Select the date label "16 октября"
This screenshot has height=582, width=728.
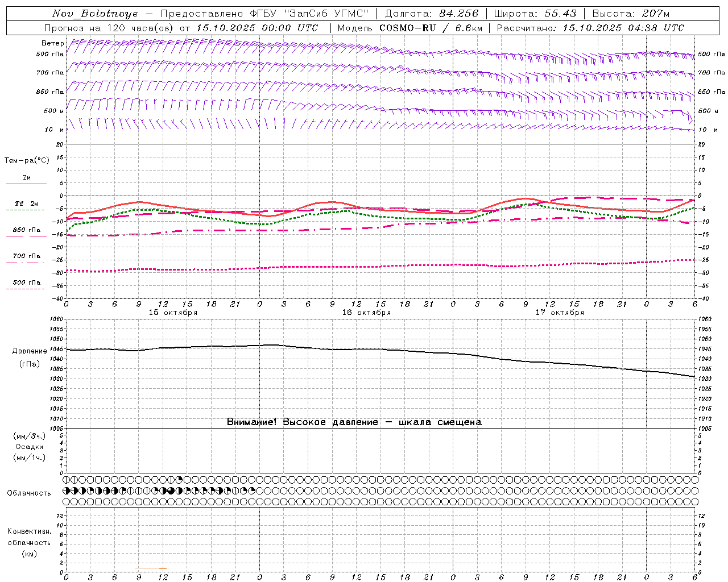[x=366, y=313]
